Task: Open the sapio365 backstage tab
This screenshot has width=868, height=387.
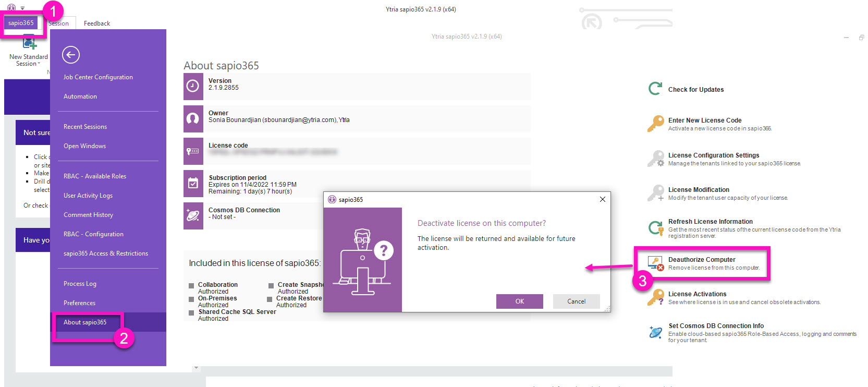Action: point(21,22)
